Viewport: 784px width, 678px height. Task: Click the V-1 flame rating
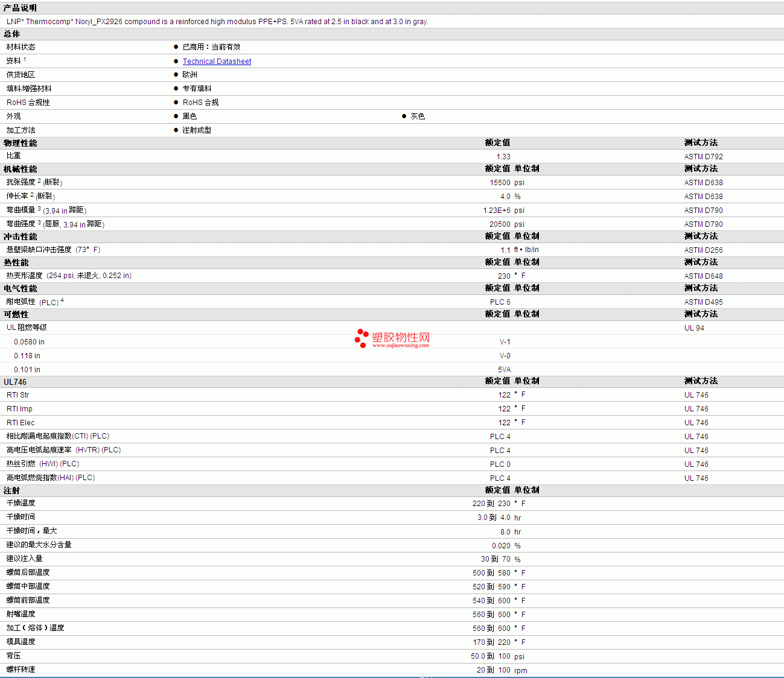tap(505, 342)
